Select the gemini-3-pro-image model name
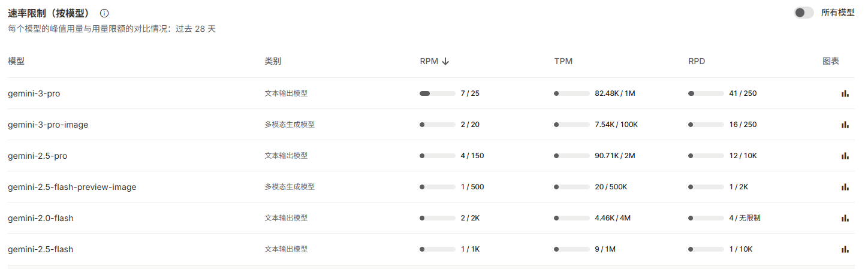 coord(48,125)
